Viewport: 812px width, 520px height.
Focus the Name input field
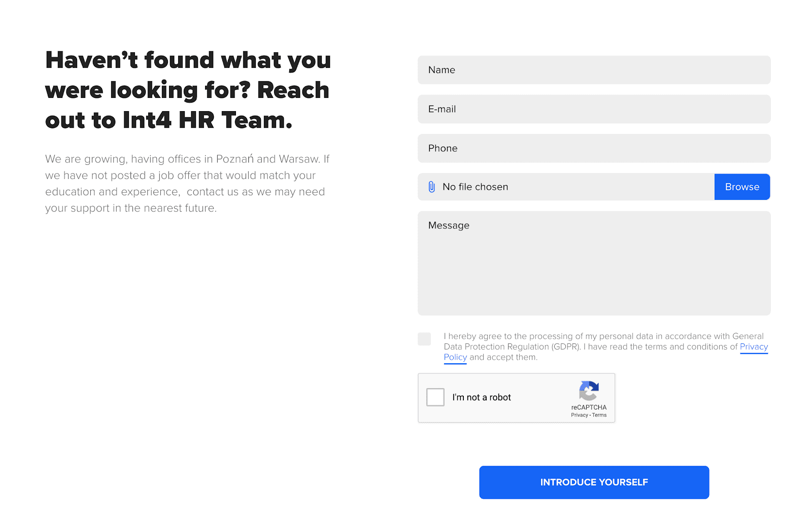[594, 70]
